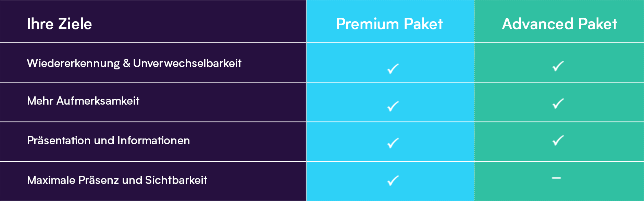This screenshot has width=644, height=201.
Task: Select the Maximale Präsenz und Sichtbarkeit label
Action: tap(117, 180)
